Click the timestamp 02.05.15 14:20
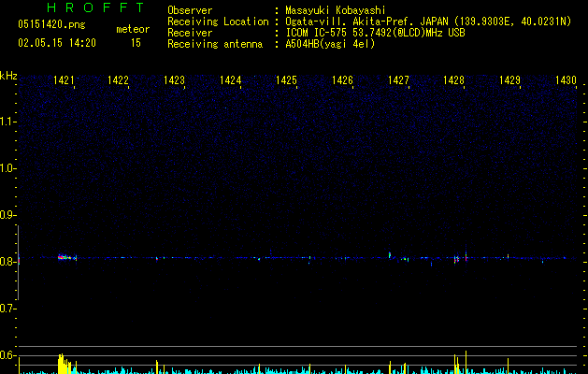The image size is (588, 374). tap(57, 43)
